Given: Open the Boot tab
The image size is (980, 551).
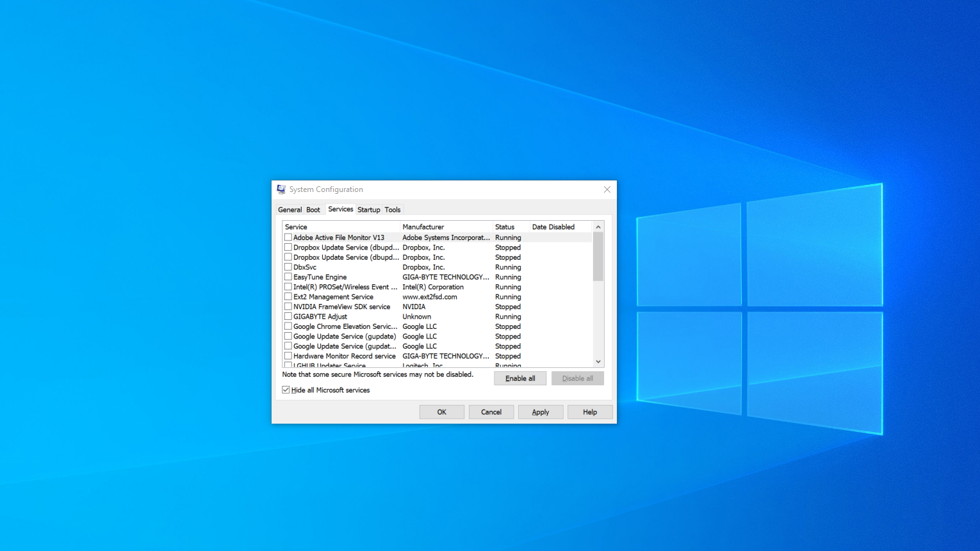Looking at the screenshot, I should click(x=313, y=209).
